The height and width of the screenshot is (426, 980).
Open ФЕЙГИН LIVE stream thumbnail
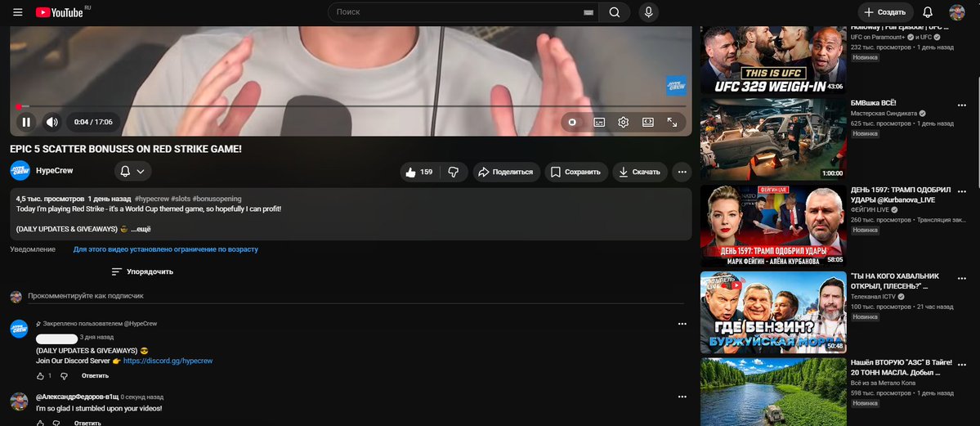pos(773,226)
